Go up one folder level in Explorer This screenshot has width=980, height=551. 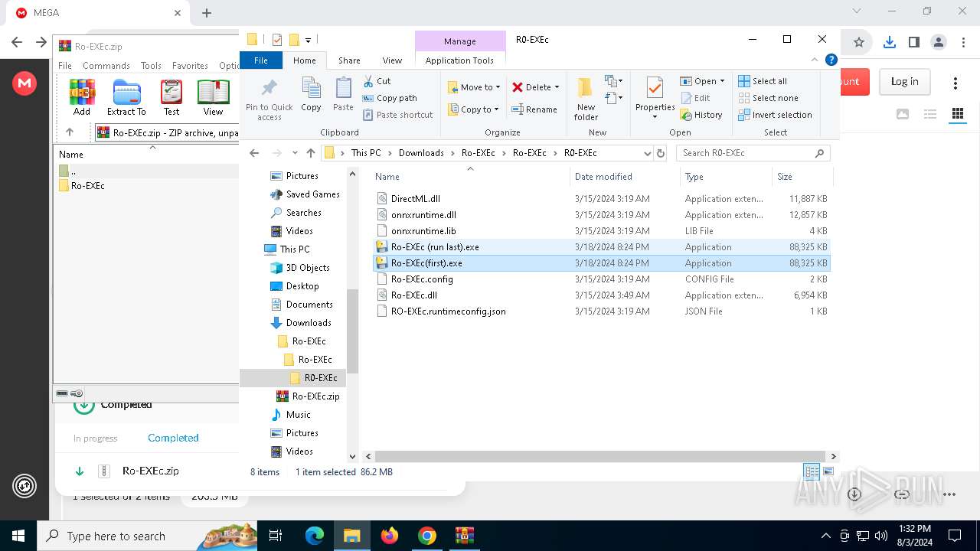310,153
